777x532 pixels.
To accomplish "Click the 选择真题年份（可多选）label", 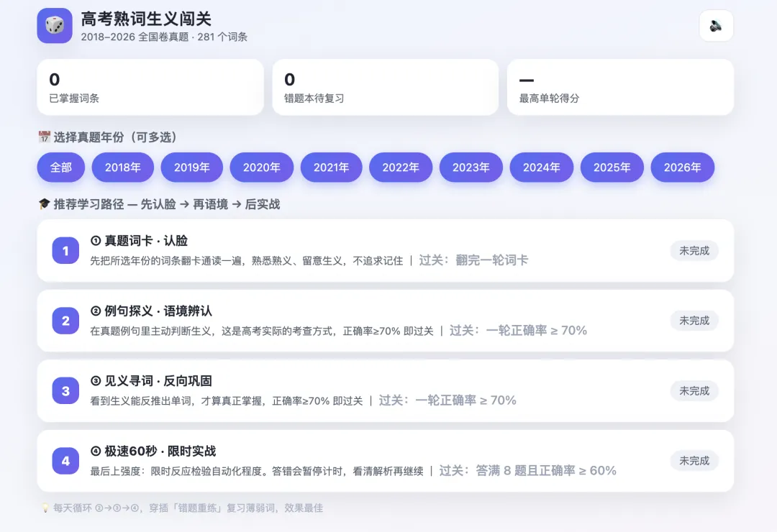I will point(115,137).
